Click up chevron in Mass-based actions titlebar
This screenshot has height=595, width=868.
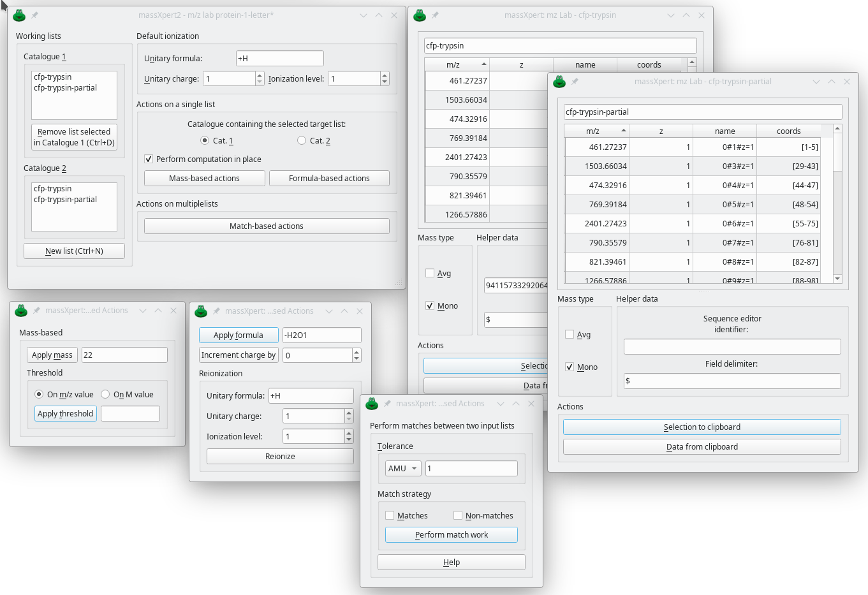click(158, 311)
